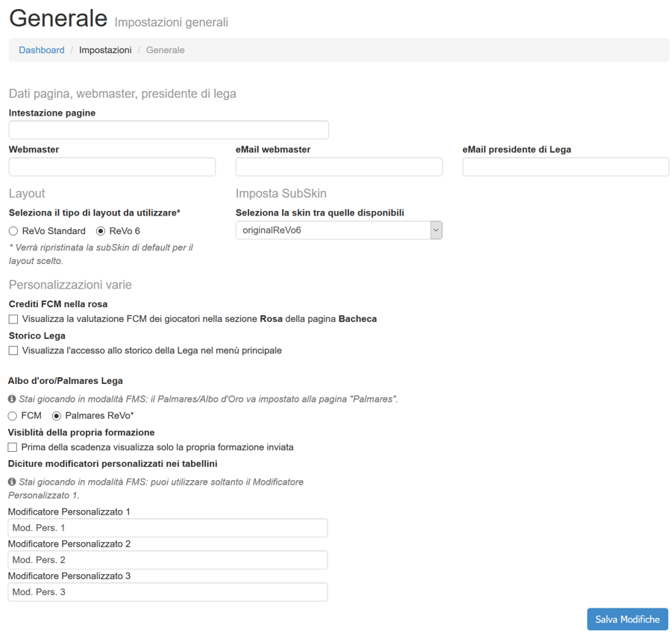Image resolution: width=672 pixels, height=633 pixels.
Task: Click the Generale breadcrumb item
Action: 166,50
